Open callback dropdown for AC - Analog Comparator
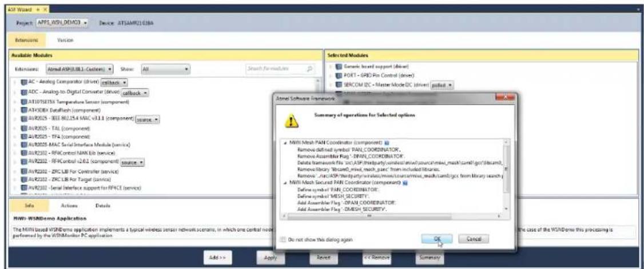Viewport: 644px width, 269px height. (114, 82)
